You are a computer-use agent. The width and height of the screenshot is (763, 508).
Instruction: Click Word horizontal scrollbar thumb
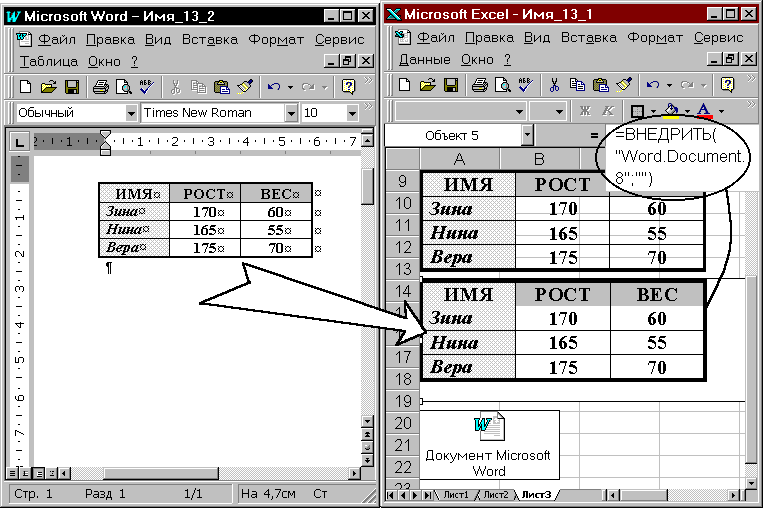coord(162,473)
